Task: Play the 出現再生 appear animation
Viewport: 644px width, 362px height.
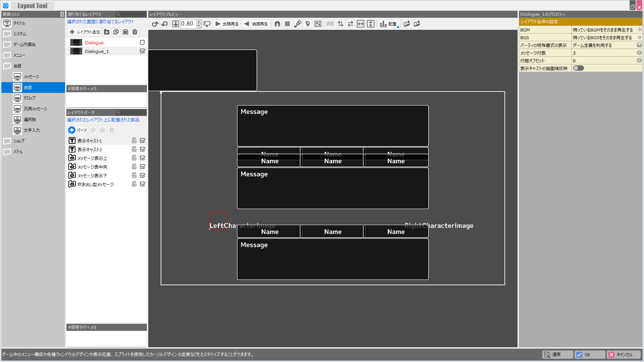Action: point(227,24)
